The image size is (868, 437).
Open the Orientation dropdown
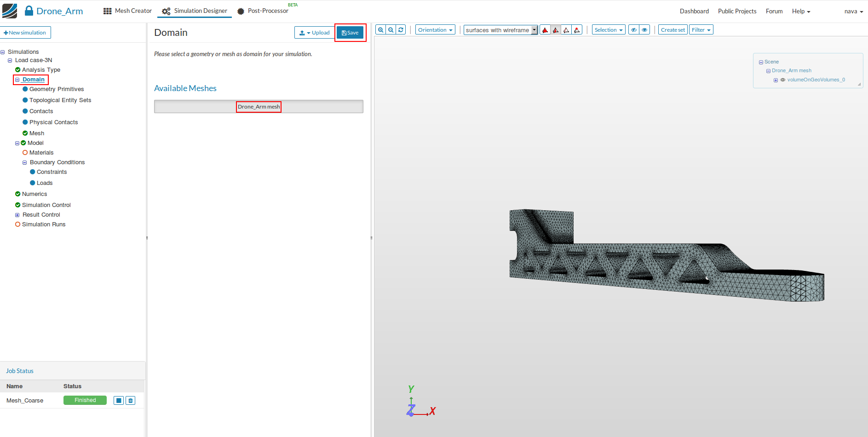(435, 30)
